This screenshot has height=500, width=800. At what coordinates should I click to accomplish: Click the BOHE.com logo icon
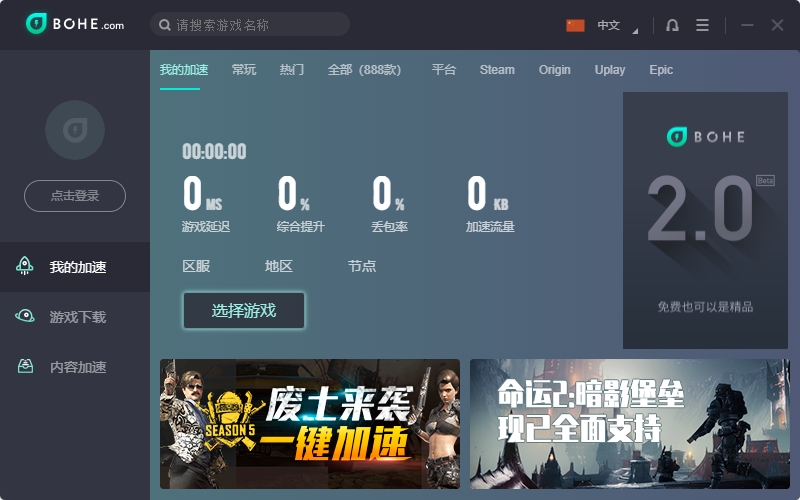click(37, 24)
